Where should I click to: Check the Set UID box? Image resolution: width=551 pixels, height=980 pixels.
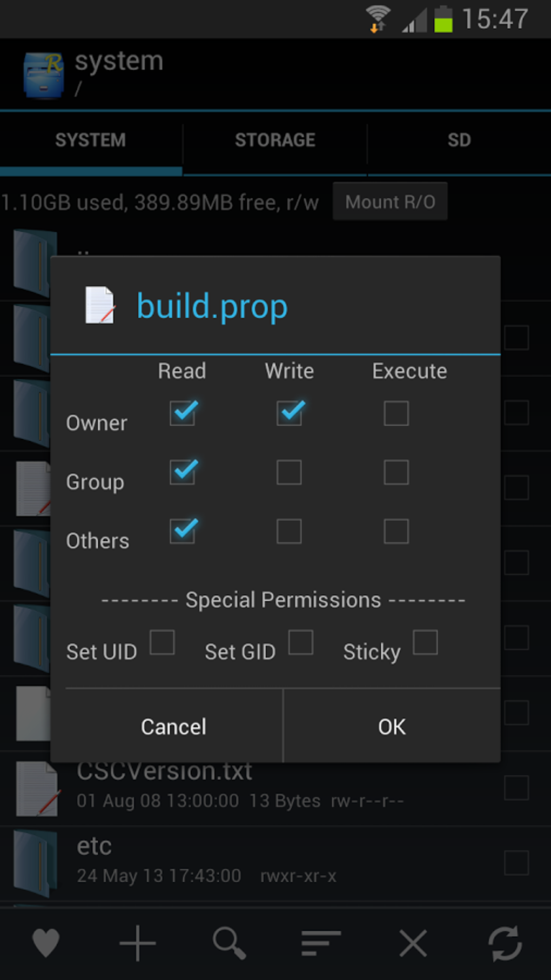coord(162,642)
